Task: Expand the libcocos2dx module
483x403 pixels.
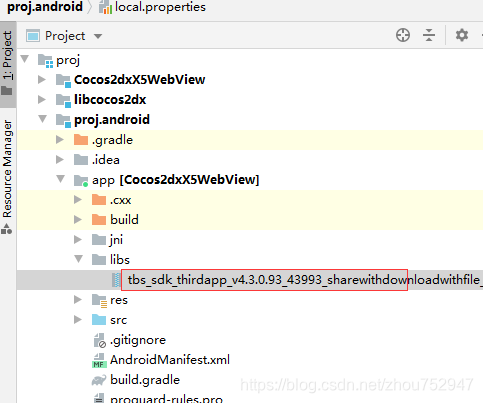Action: click(x=42, y=99)
